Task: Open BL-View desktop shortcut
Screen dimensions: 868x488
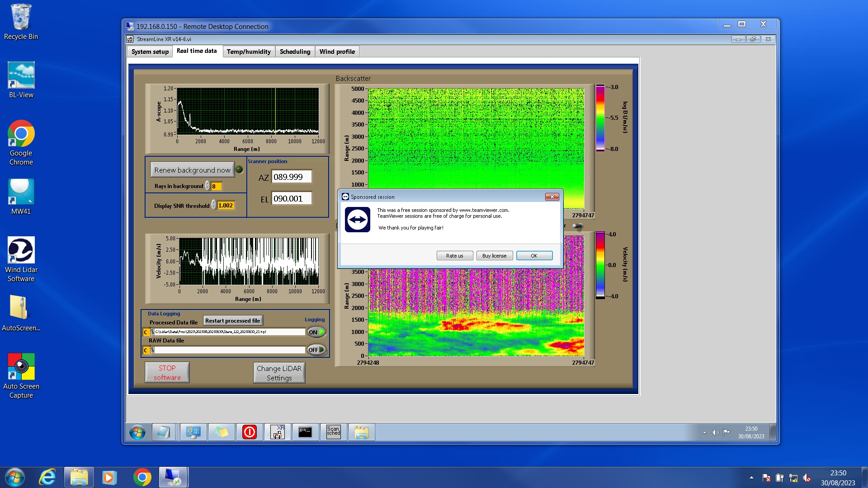Action: [x=21, y=80]
